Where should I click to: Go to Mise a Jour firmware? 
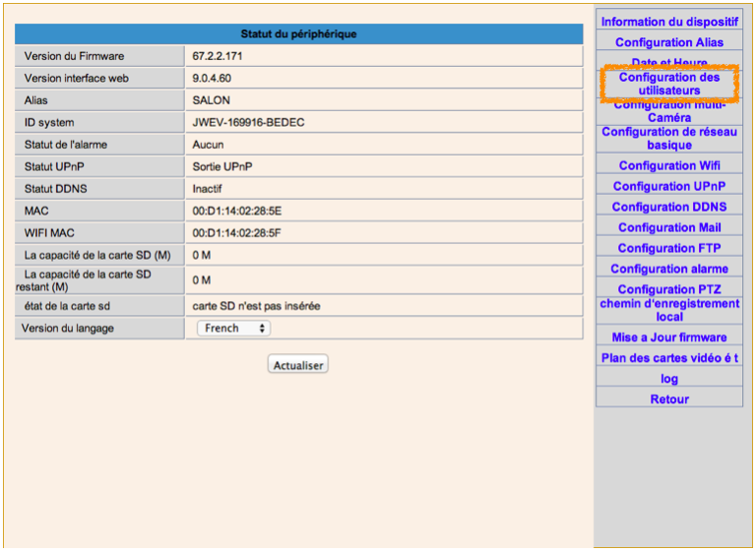(669, 337)
